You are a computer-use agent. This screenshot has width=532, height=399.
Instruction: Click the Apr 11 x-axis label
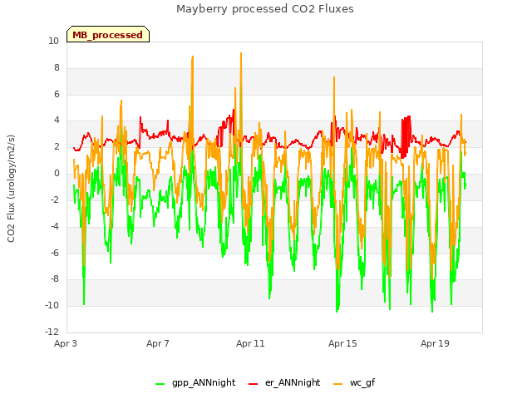pyautogui.click(x=250, y=343)
